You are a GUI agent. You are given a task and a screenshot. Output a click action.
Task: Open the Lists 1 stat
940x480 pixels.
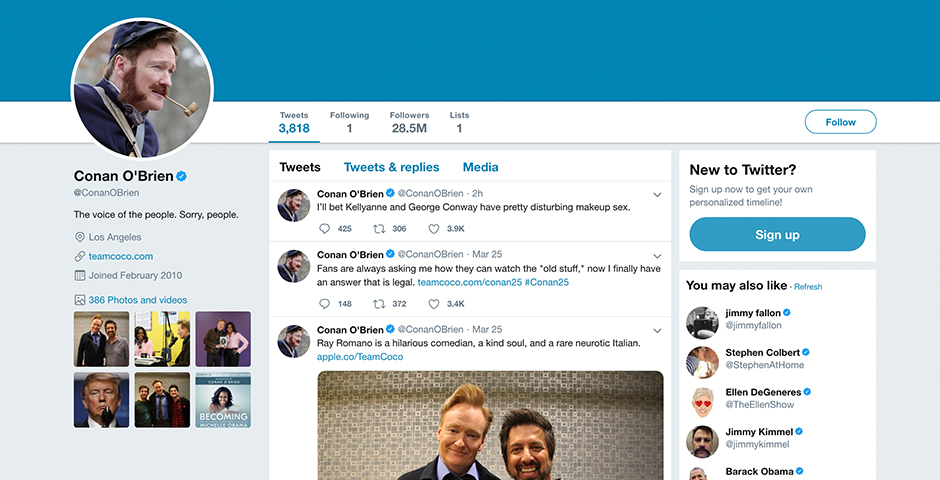[459, 122]
